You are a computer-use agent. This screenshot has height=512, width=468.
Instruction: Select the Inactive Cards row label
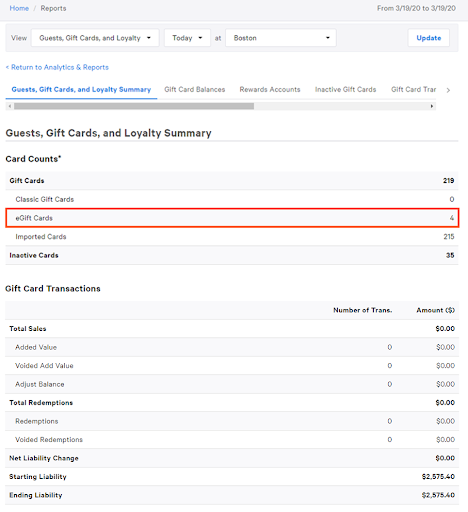pos(34,255)
